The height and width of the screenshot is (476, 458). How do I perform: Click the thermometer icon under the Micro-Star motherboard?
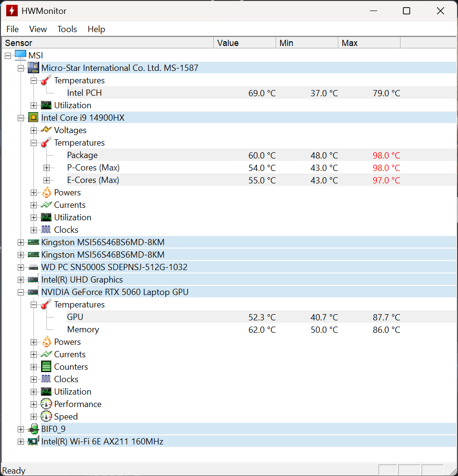46,80
